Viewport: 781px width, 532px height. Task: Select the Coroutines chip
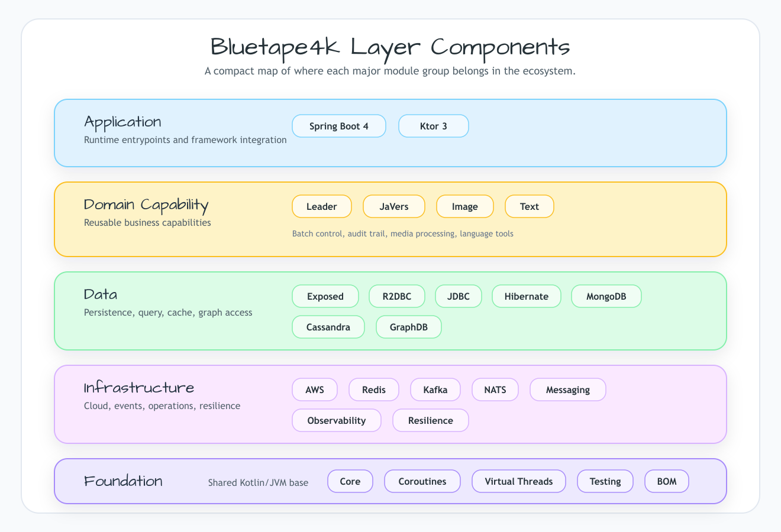pos(422,481)
